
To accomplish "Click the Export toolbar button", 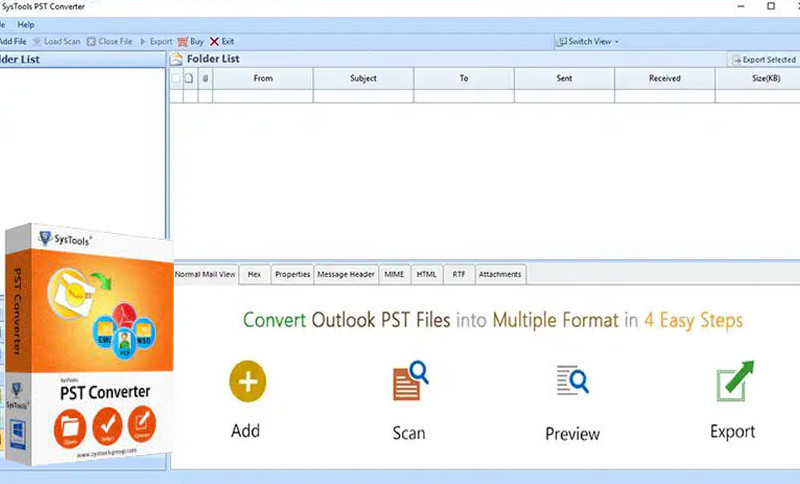I will coord(156,41).
